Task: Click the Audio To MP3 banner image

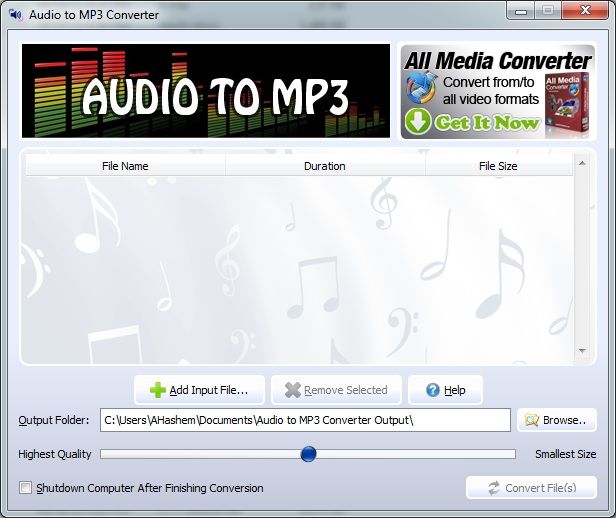Action: [206, 91]
